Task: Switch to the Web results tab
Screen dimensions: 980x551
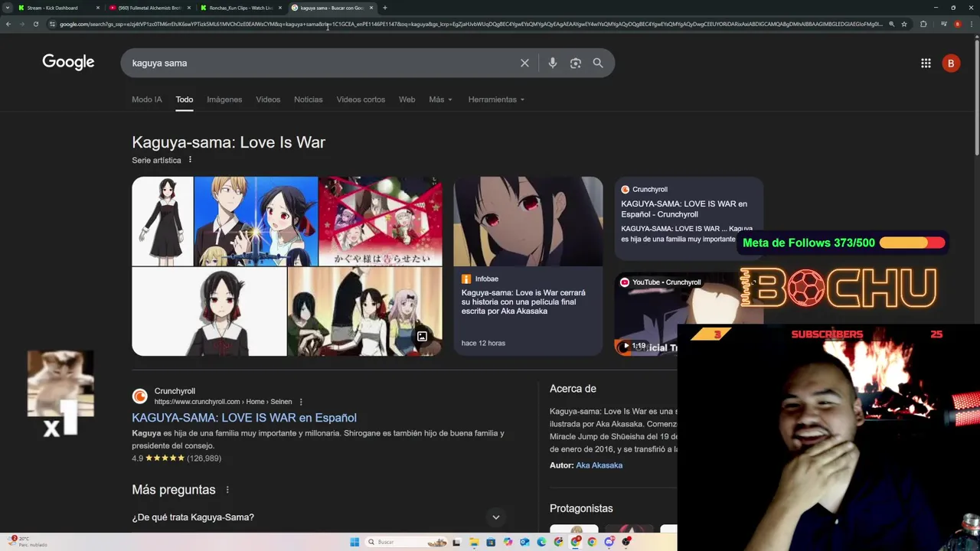Action: click(x=407, y=99)
